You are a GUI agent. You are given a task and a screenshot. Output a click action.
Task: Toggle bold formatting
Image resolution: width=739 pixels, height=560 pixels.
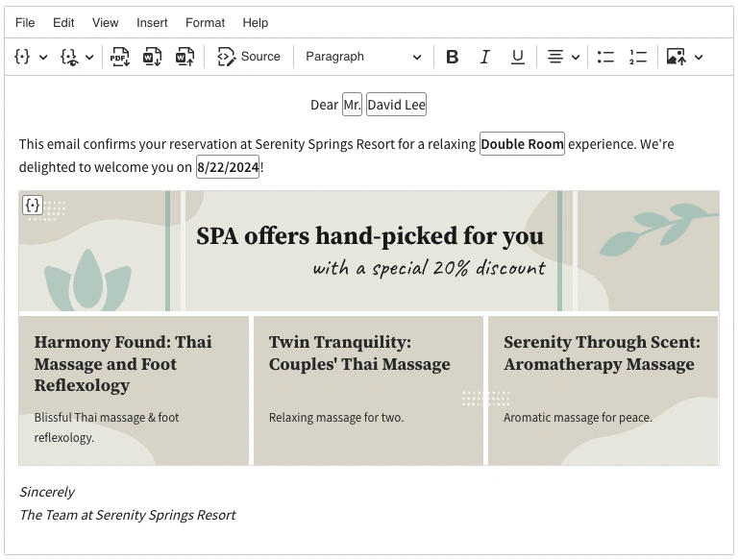pos(453,57)
